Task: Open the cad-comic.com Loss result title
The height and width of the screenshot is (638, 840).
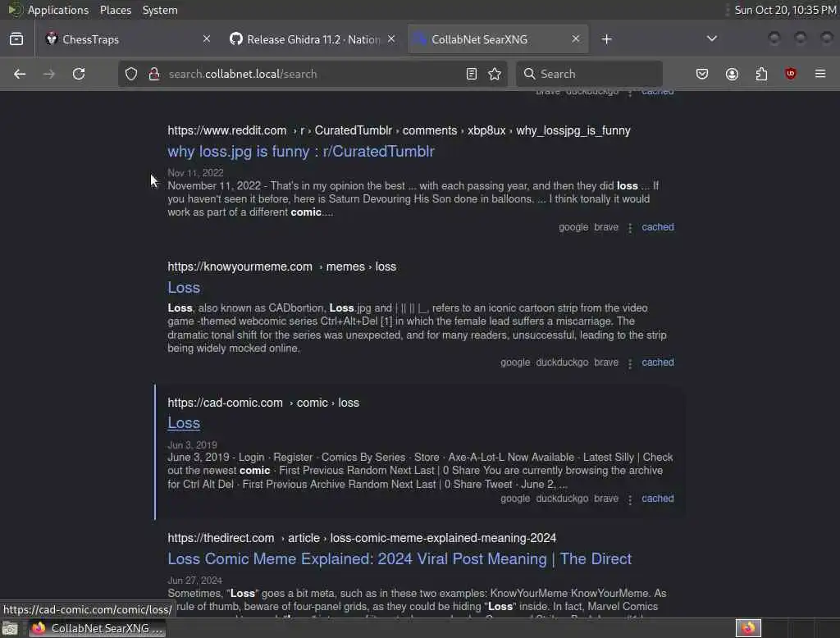Action: click(x=184, y=423)
